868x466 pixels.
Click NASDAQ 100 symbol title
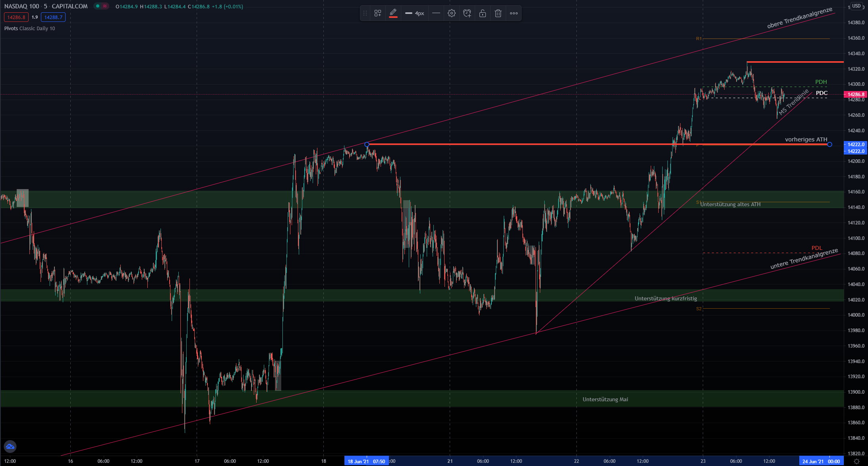(22, 6)
